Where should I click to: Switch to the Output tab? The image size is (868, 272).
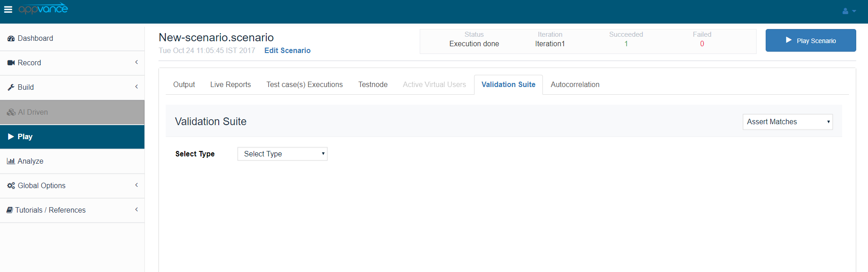[x=184, y=85]
